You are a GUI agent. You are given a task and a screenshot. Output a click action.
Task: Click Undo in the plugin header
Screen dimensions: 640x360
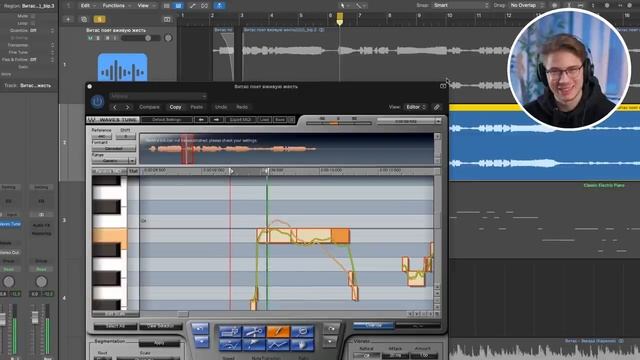(221, 107)
